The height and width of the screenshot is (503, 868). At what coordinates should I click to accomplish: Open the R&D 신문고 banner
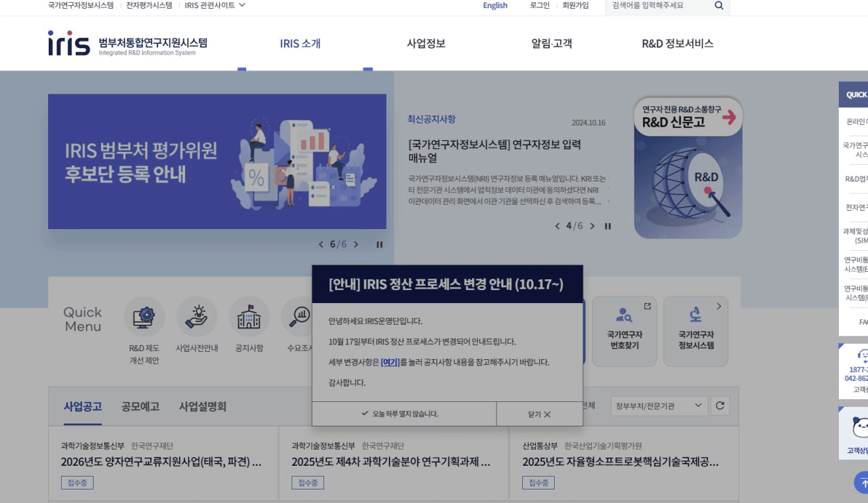688,167
